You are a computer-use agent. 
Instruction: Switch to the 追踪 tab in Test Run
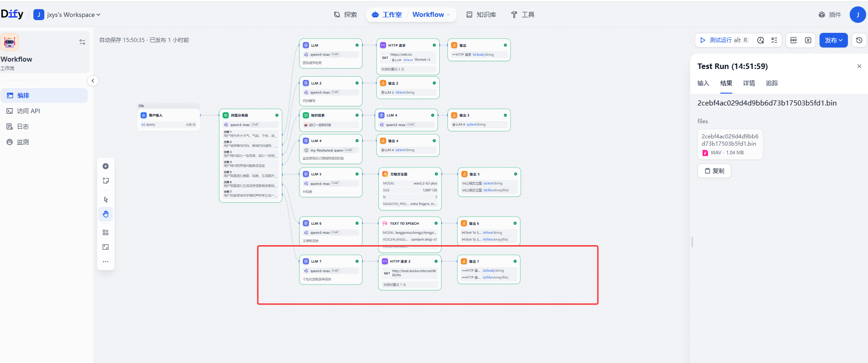[x=772, y=83]
